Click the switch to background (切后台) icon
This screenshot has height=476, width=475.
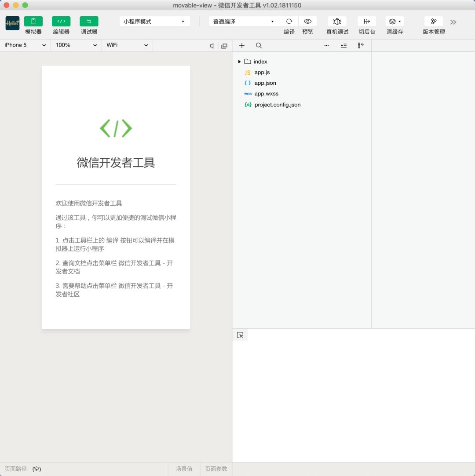(367, 22)
